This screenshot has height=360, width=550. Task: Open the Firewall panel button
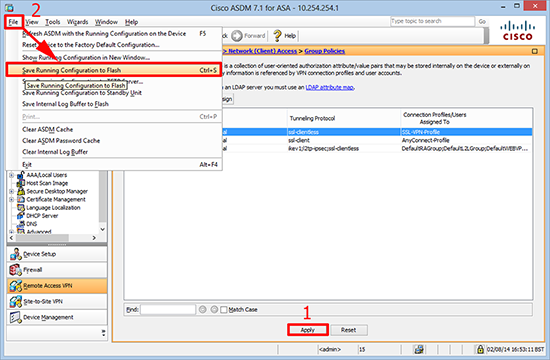[57, 269]
